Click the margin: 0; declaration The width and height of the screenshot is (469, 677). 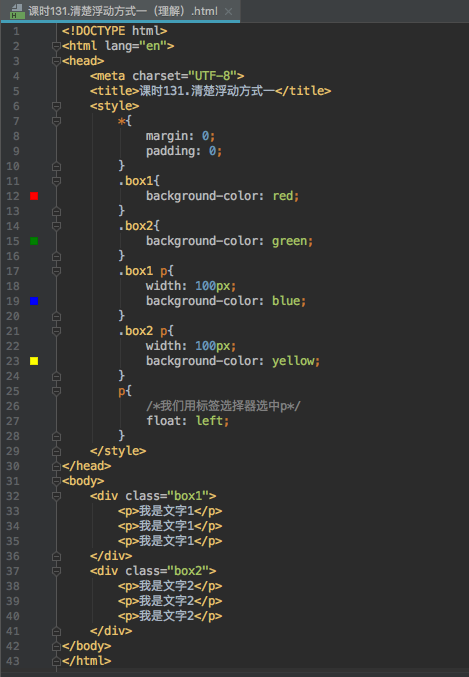pos(180,136)
